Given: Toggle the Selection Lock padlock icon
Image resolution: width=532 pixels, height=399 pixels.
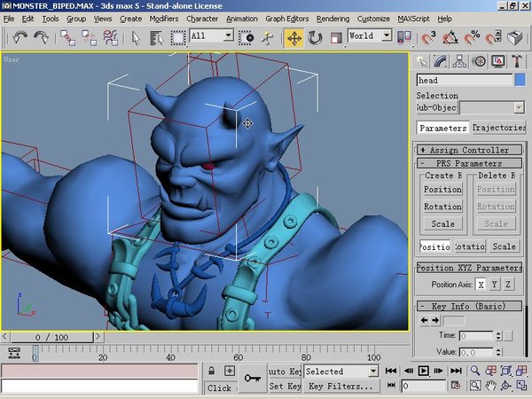Looking at the screenshot, I should point(213,371).
